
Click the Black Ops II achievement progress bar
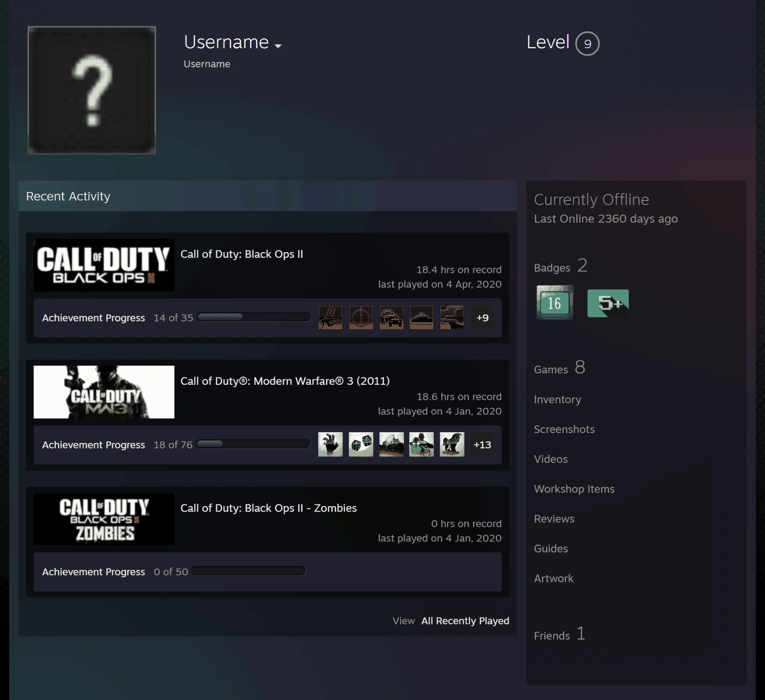coord(254,317)
